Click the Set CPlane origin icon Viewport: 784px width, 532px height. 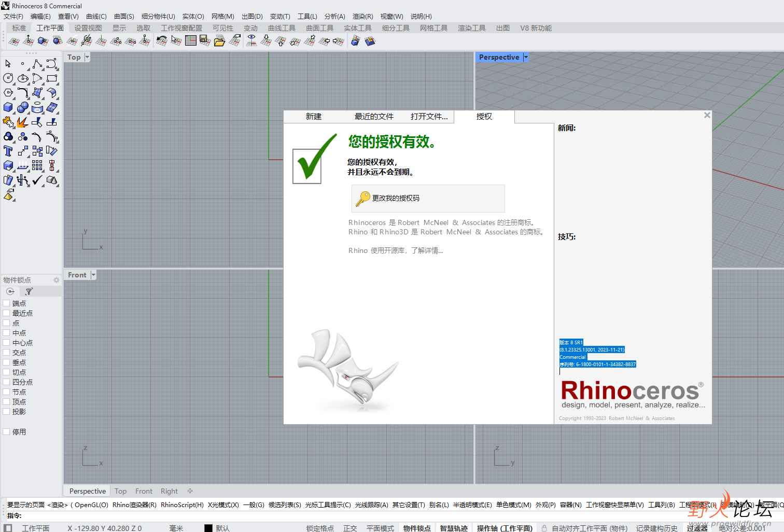14,41
